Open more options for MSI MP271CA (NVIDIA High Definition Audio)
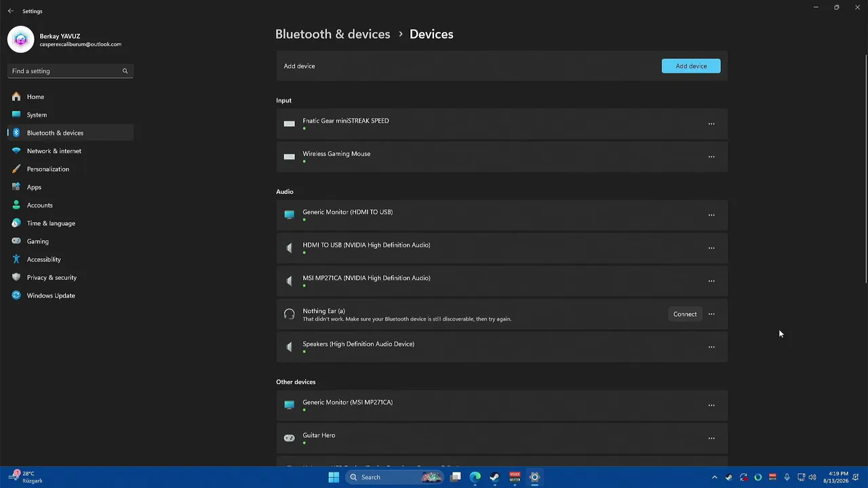 pos(711,281)
